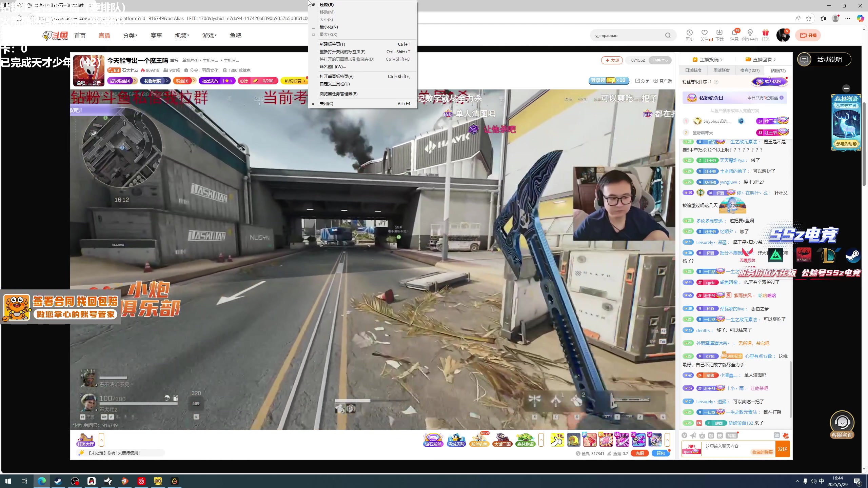This screenshot has height=488, width=868.
Task: Collapse the 森林物语 side banner with minus button
Action: click(846, 88)
